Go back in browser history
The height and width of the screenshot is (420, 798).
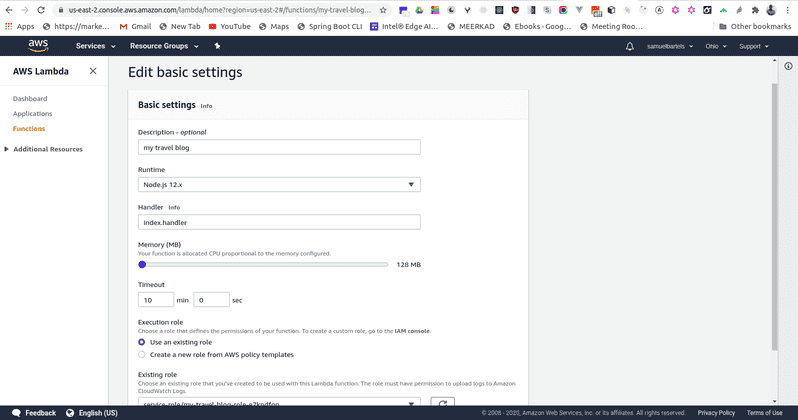[9, 10]
